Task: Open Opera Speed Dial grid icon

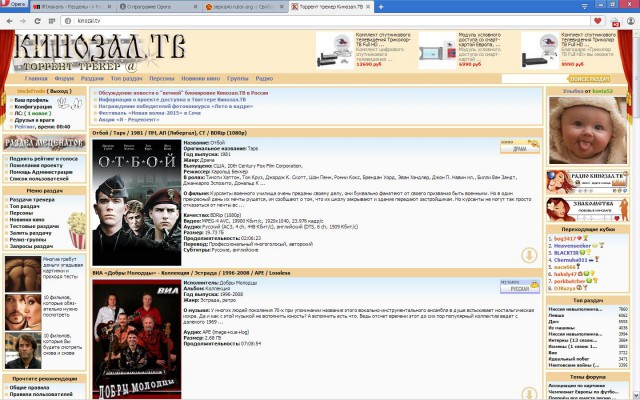Action: [52, 21]
